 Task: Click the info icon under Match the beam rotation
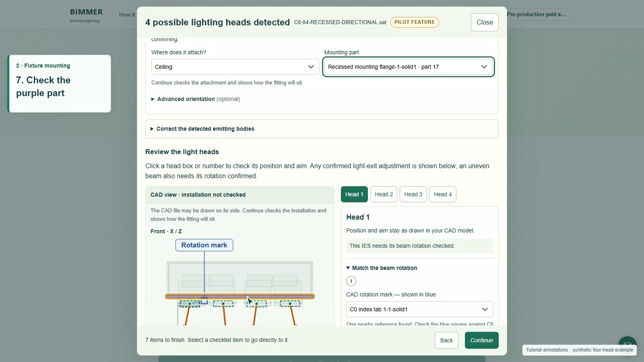click(351, 281)
